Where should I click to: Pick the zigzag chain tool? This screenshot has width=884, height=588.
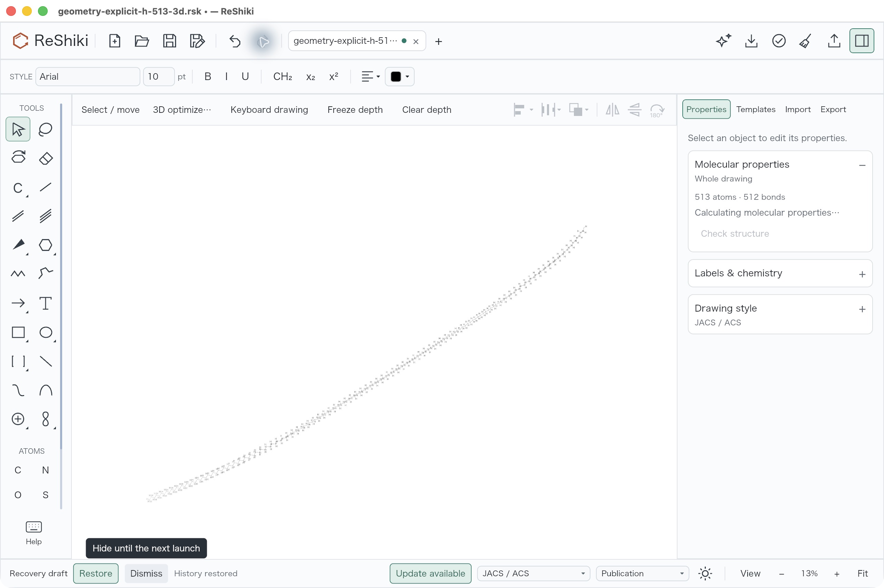(x=18, y=274)
